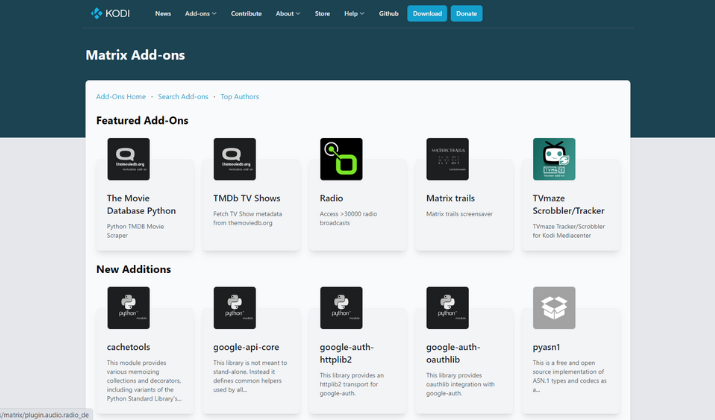
Task: Open the Contribute page
Action: point(246,14)
